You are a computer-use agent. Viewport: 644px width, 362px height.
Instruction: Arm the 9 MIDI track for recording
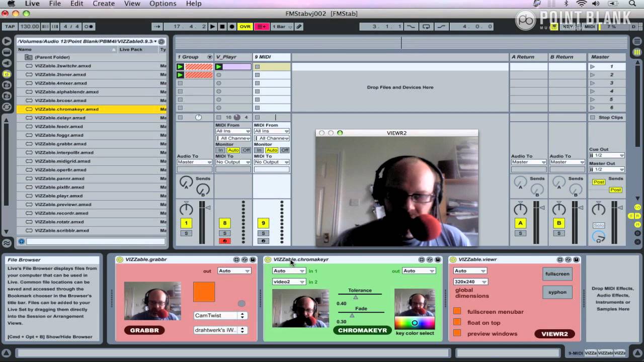(263, 241)
